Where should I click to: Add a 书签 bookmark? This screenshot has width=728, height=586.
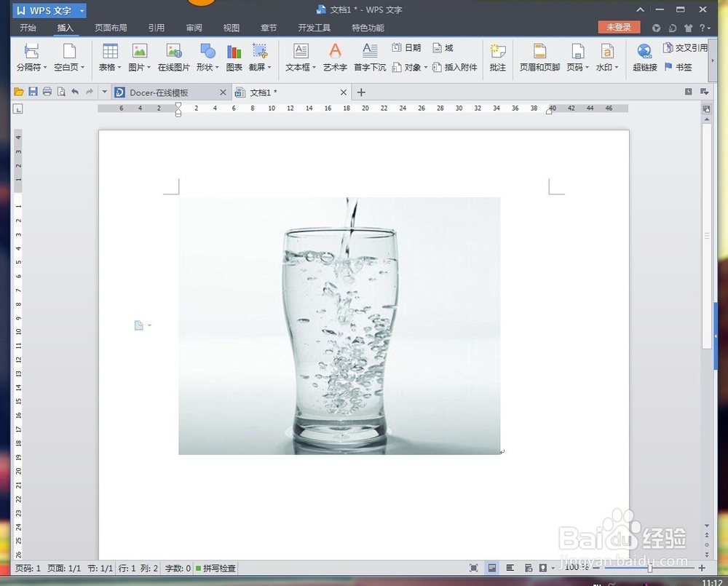point(678,67)
